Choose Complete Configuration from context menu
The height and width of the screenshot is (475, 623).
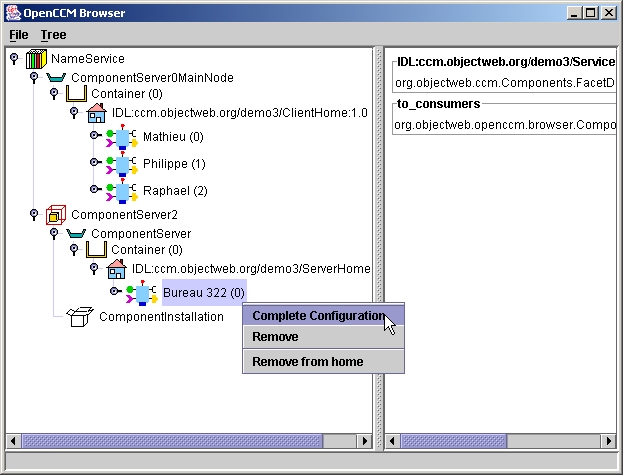pos(323,316)
